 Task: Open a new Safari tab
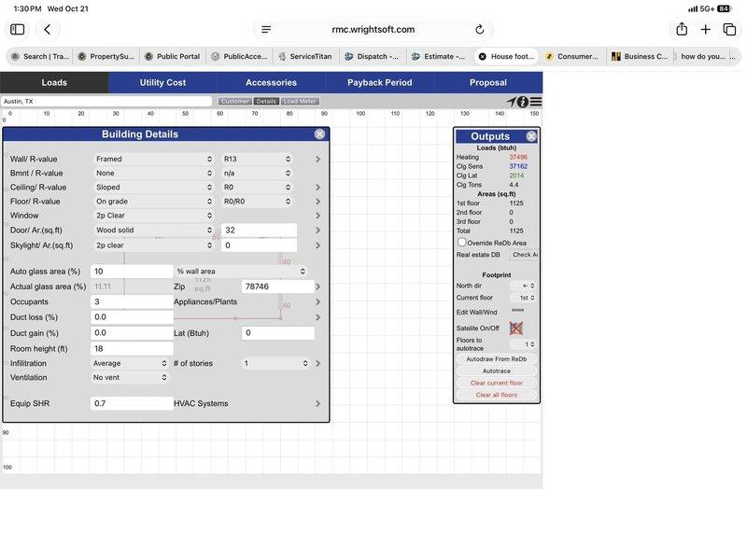pos(706,30)
